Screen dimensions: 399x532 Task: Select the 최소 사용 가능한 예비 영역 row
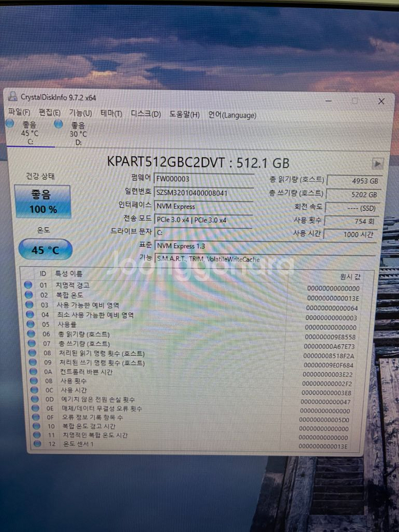click(195, 315)
